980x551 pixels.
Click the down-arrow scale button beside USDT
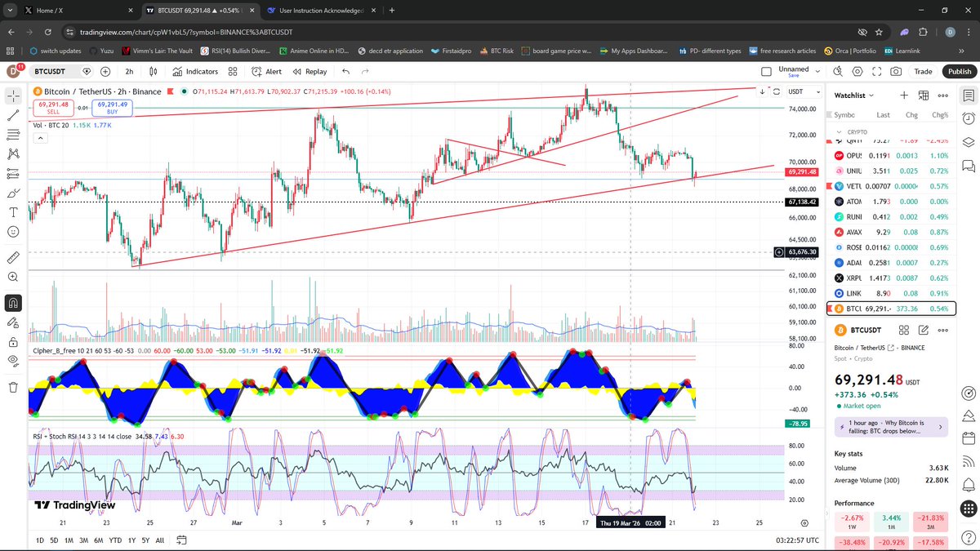click(762, 91)
